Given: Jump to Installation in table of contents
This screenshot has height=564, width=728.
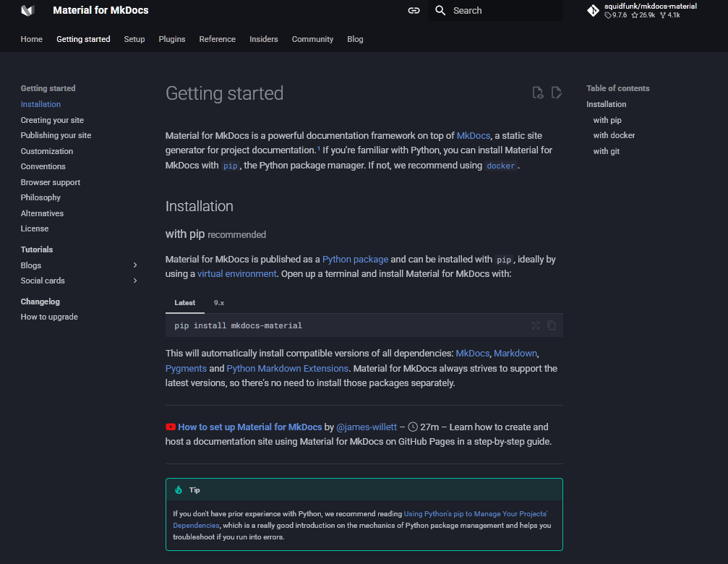Looking at the screenshot, I should click(606, 104).
